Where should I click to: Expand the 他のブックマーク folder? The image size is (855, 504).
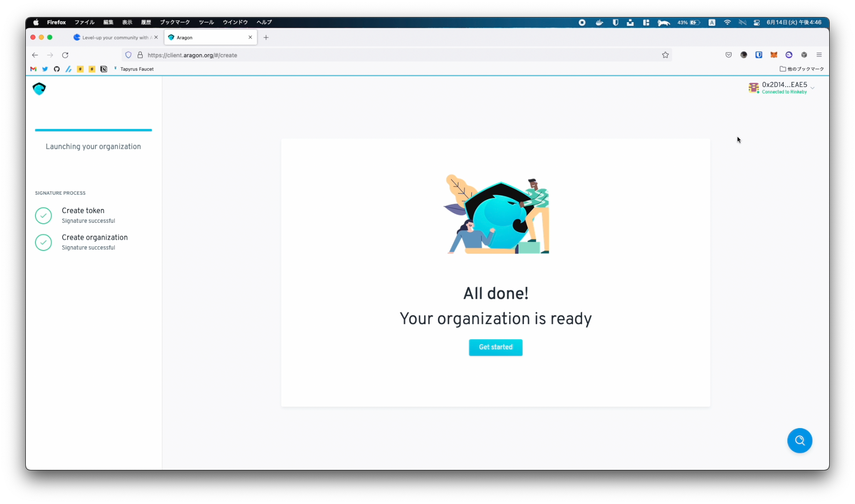click(802, 69)
